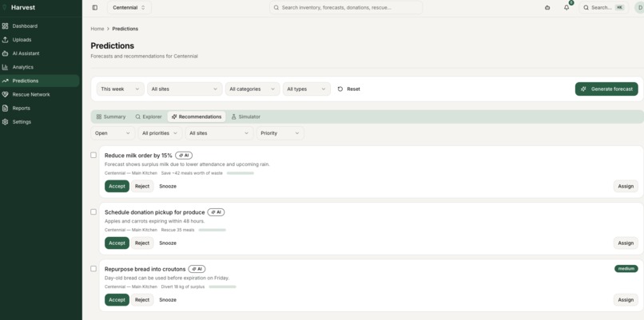The width and height of the screenshot is (644, 320).
Task: Check the Reduce milk order checkbox
Action: tap(93, 155)
